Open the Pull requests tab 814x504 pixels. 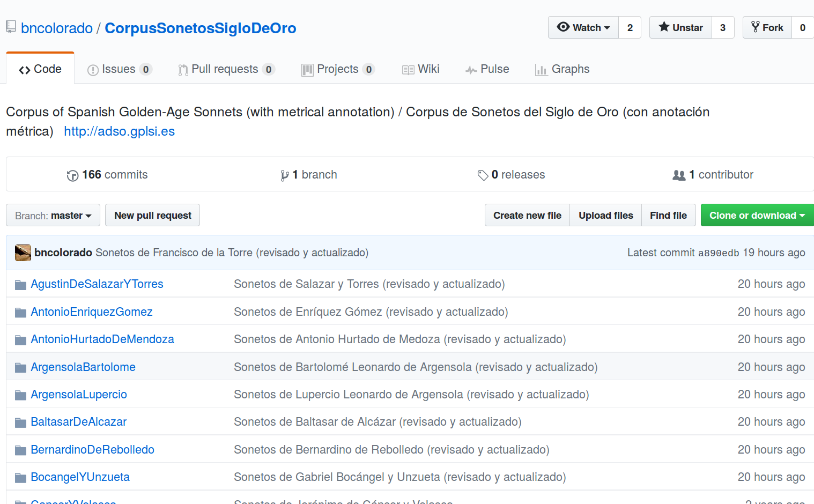click(226, 69)
